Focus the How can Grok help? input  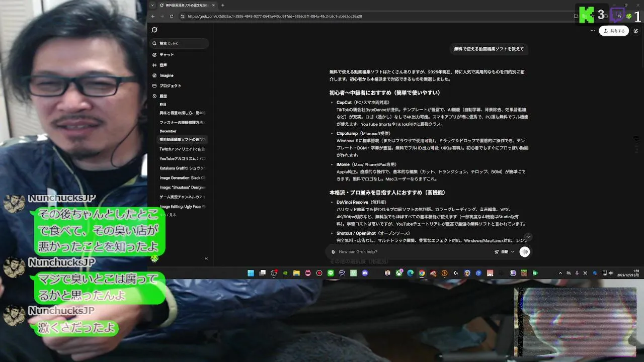pyautogui.click(x=413, y=252)
